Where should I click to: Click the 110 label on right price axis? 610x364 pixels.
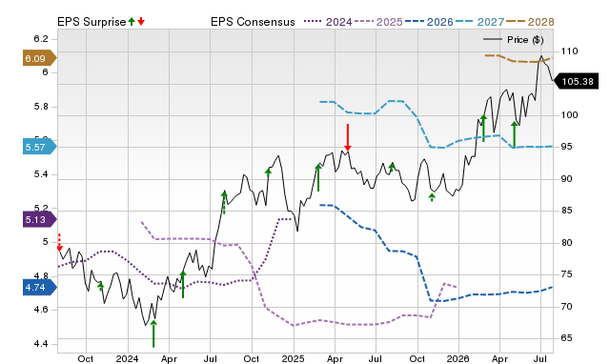click(569, 51)
